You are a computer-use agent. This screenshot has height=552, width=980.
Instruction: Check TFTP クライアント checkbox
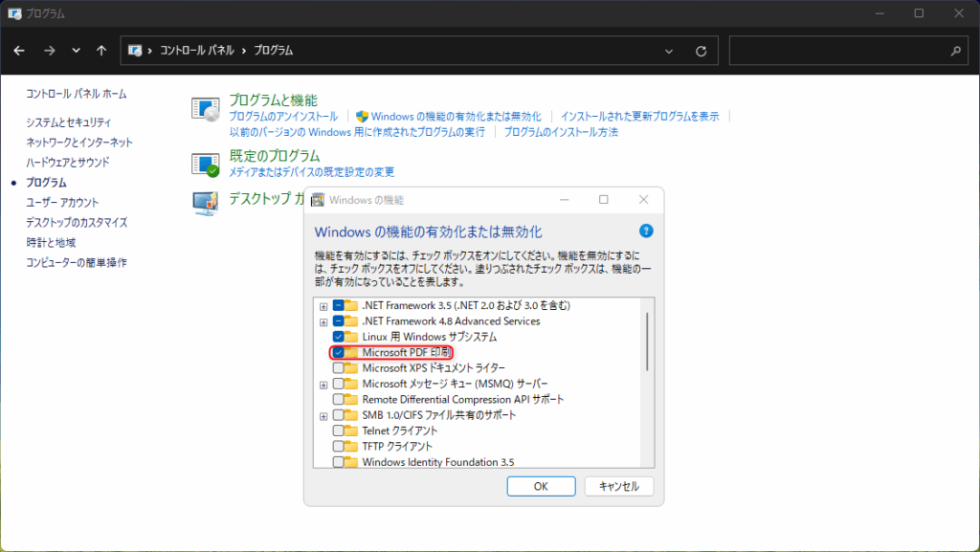(x=338, y=446)
